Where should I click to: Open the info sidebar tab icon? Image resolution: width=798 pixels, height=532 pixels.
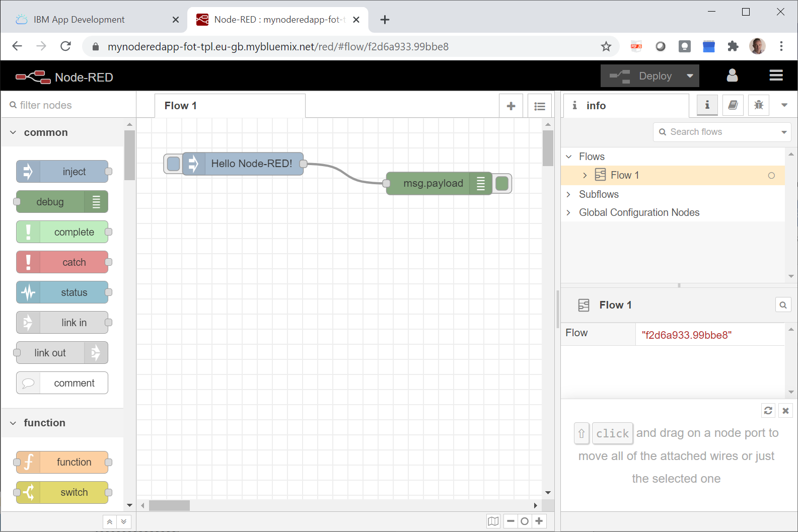click(707, 105)
